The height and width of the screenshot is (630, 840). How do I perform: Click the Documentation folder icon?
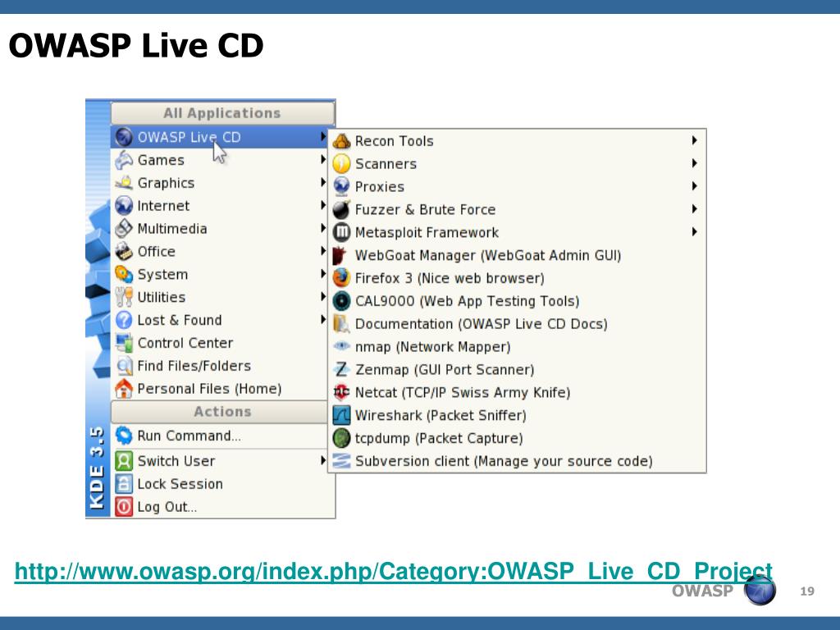341,324
